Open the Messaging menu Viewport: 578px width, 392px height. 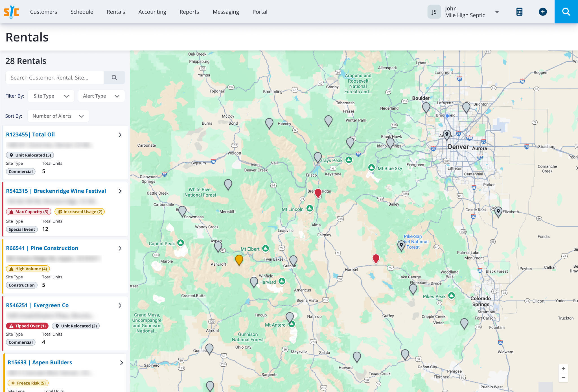(226, 12)
